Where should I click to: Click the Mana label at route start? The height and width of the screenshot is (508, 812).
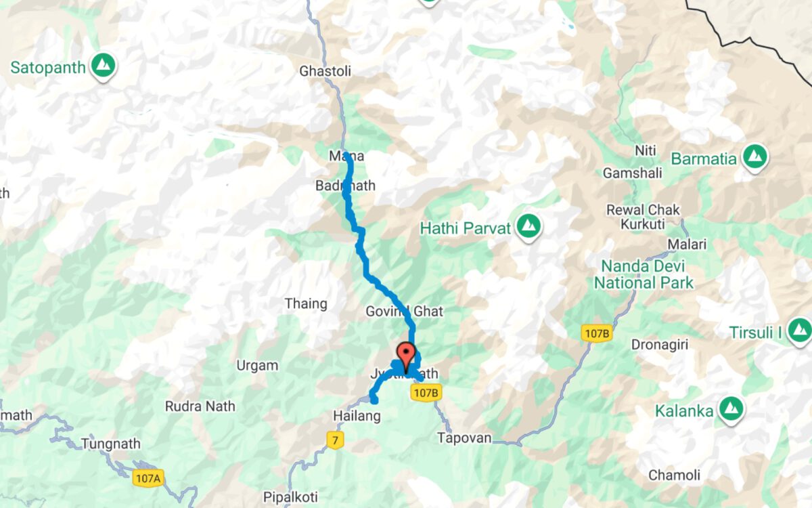tap(346, 156)
